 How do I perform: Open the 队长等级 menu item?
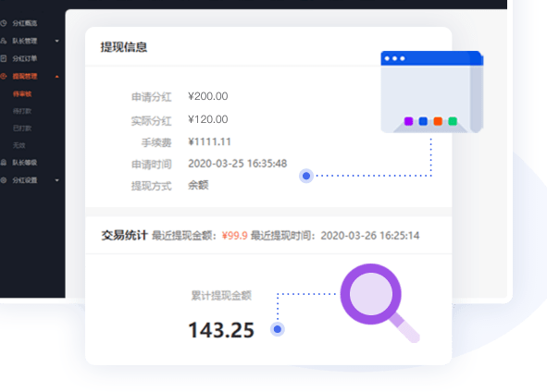(x=25, y=163)
